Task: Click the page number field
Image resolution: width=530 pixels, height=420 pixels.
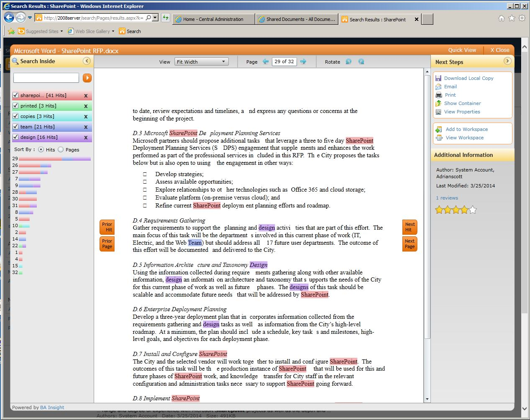Action: tap(284, 61)
